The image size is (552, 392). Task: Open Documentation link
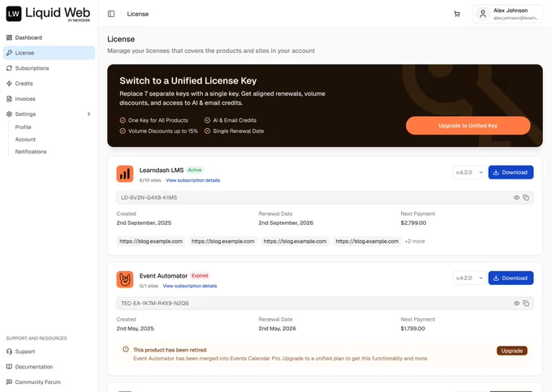tap(34, 367)
